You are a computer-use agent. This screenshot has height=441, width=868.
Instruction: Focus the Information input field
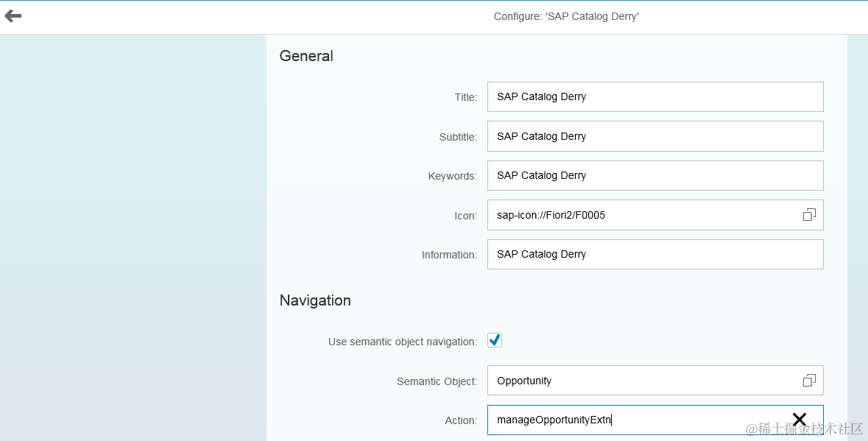pos(654,254)
